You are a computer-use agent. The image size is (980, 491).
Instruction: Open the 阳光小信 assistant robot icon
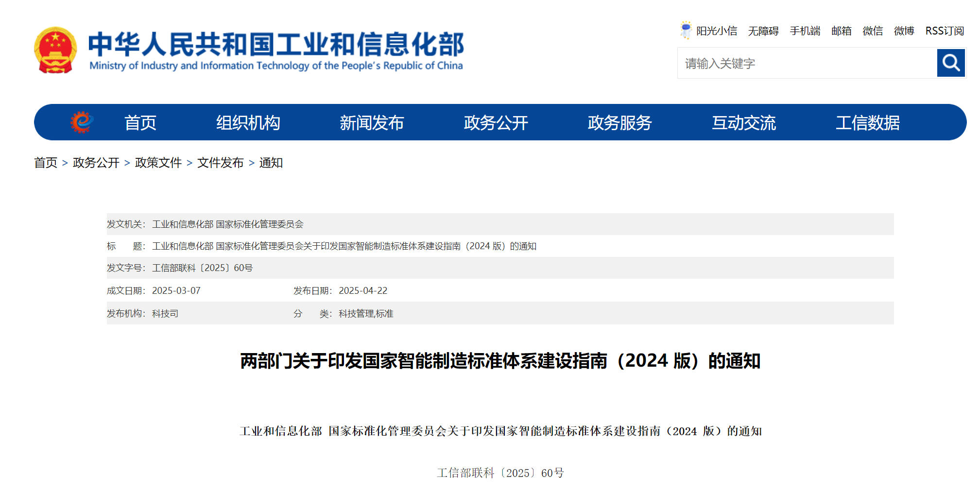[x=687, y=31]
